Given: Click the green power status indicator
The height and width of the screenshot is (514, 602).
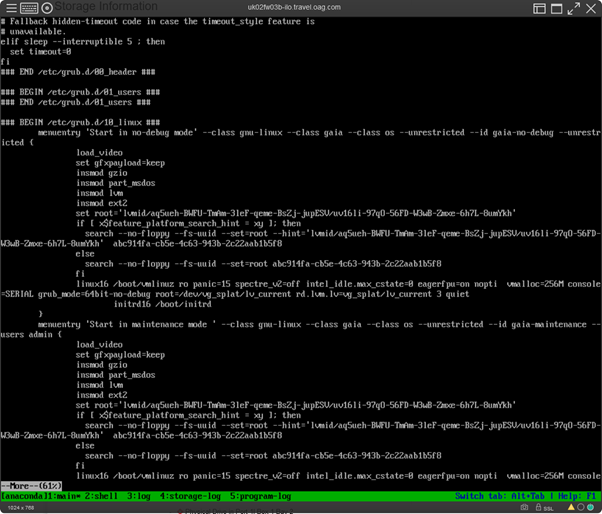Looking at the screenshot, I should pyautogui.click(x=592, y=507).
